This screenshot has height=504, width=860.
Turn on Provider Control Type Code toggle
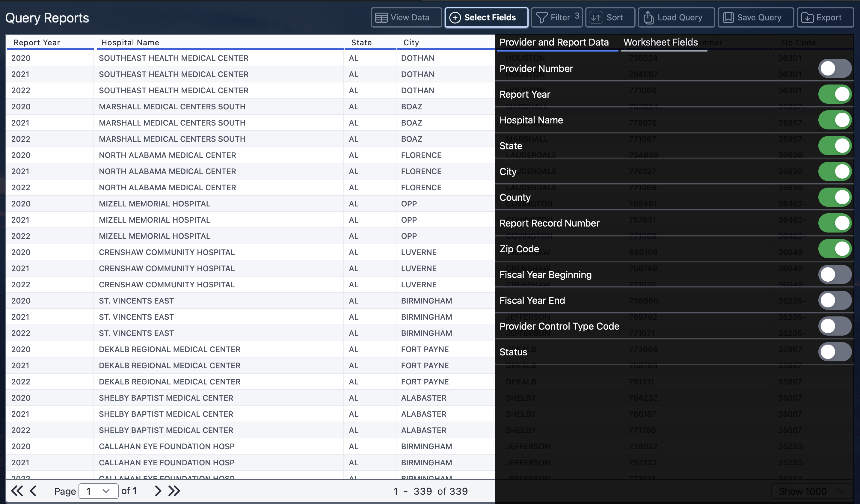(x=835, y=326)
